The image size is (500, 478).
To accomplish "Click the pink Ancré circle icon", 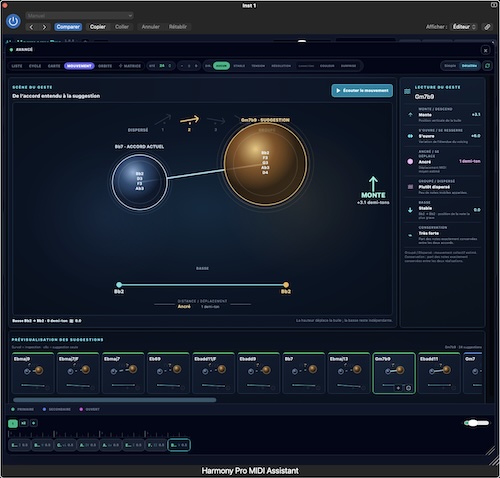I will point(410,162).
